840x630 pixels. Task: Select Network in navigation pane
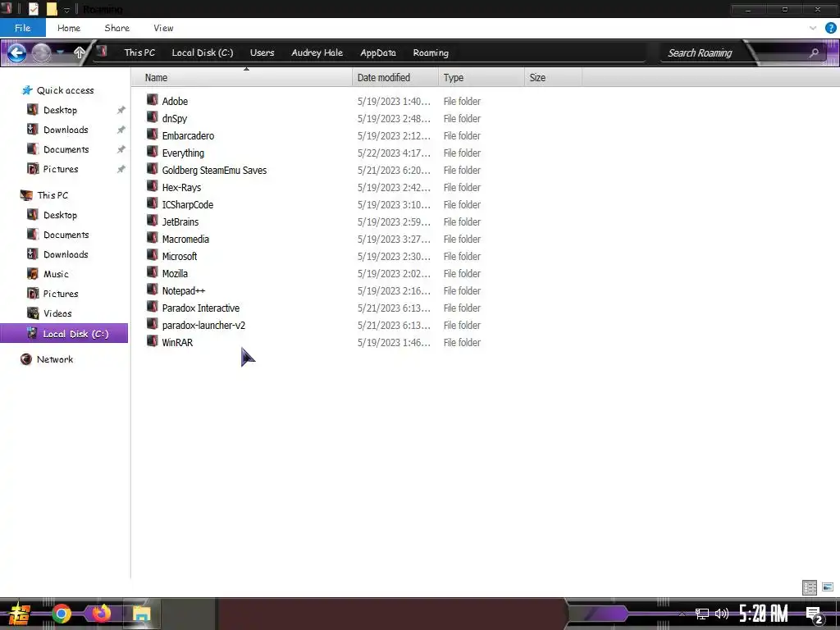pyautogui.click(x=55, y=359)
